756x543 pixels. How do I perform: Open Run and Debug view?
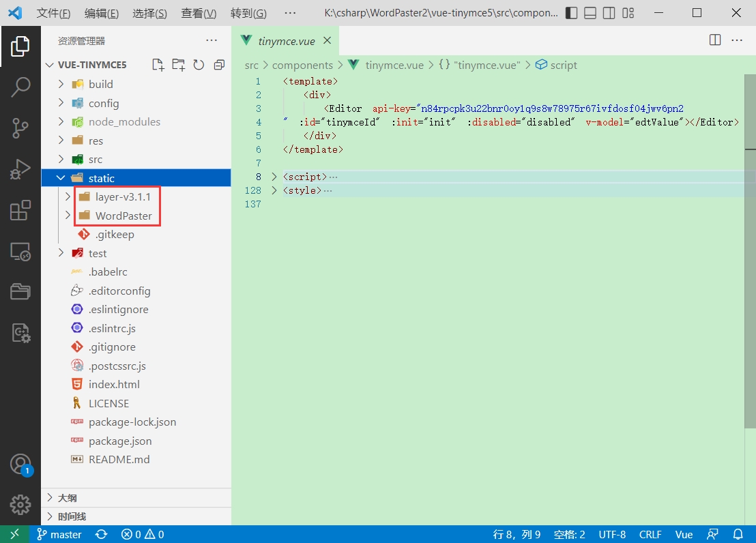click(x=20, y=168)
